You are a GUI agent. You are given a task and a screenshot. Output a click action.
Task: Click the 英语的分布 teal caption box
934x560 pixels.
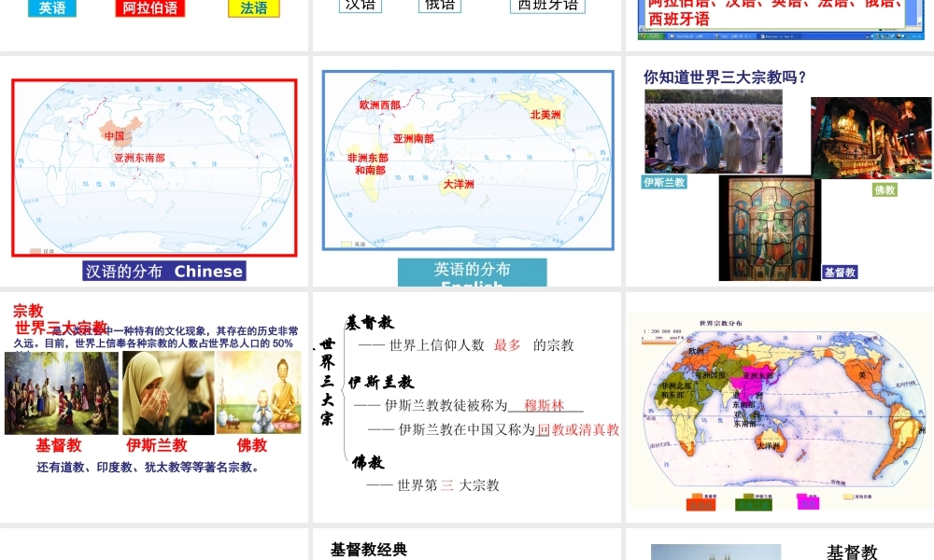click(473, 273)
